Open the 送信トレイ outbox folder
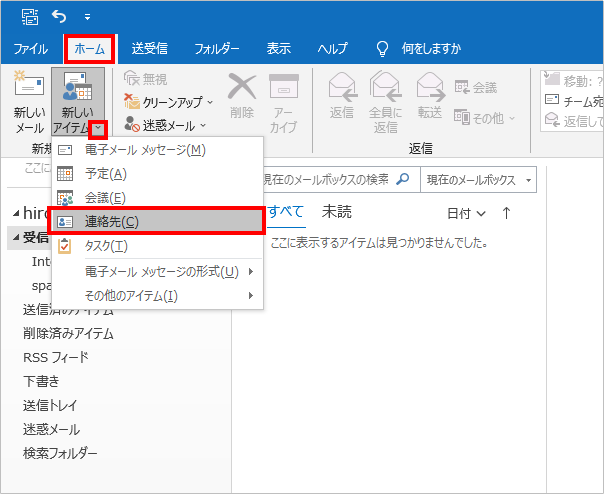Viewport: 604px width, 494px height. coord(50,405)
